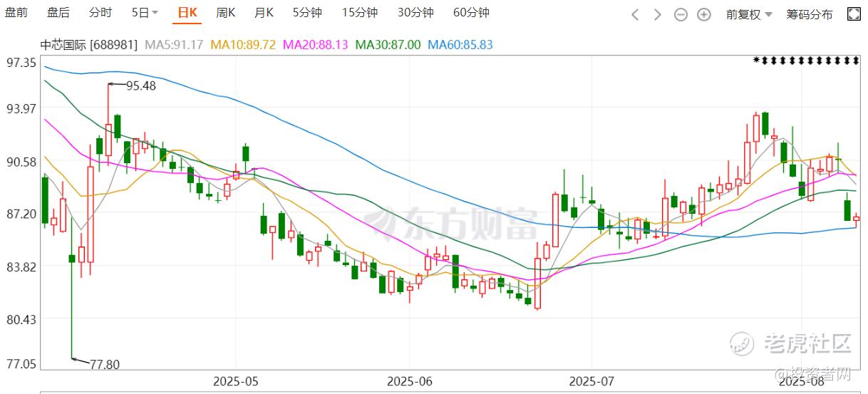
Task: Expand the 5日 dropdown arrow
Action: pyautogui.click(x=155, y=14)
